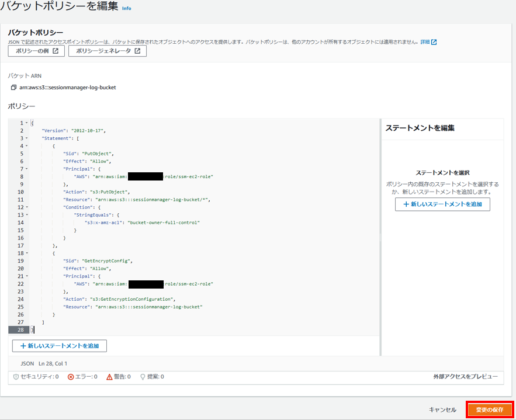This screenshot has height=420, width=516.
Task: Click the external link icon next to 詳細
Action: tap(434, 42)
